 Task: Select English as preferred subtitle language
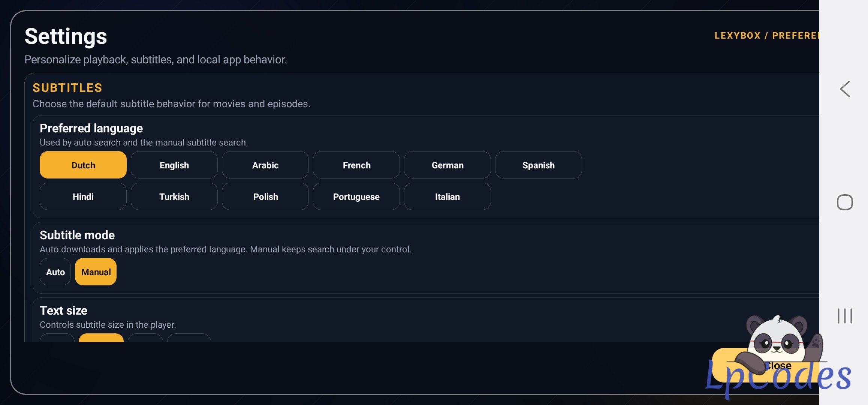pos(174,165)
